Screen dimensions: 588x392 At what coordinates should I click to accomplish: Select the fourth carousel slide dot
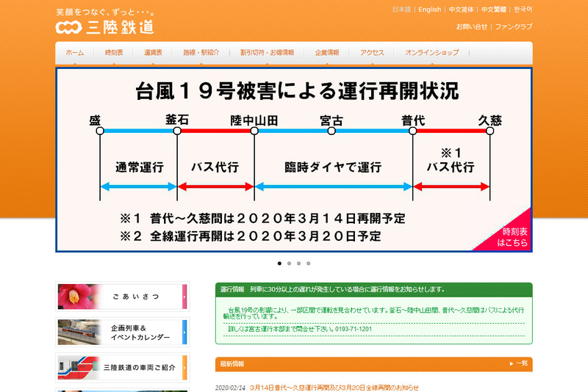point(308,264)
